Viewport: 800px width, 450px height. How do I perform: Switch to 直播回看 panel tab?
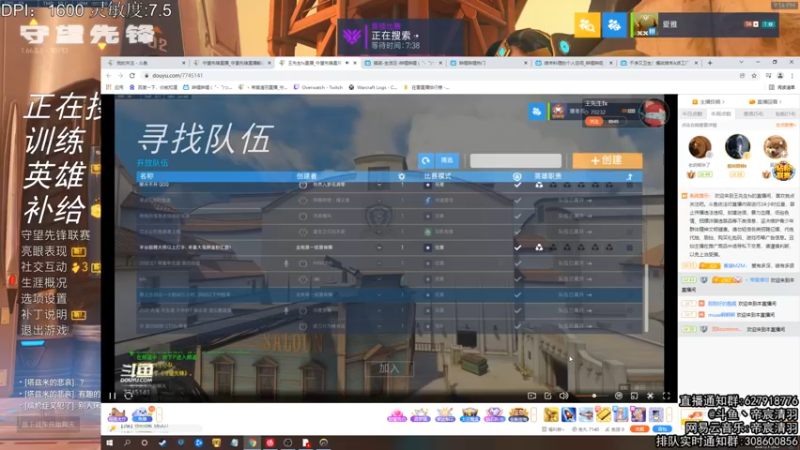pos(765,102)
